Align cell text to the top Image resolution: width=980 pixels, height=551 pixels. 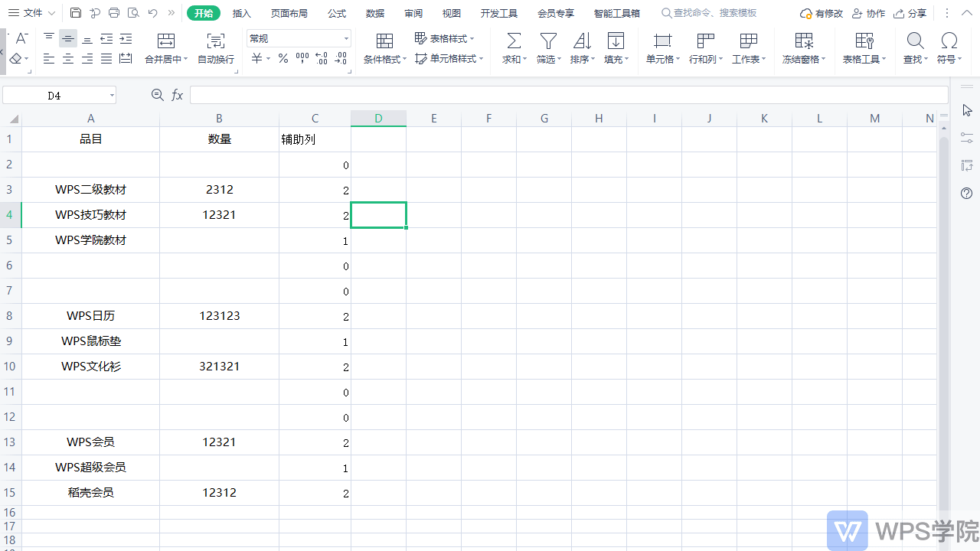pos(49,38)
